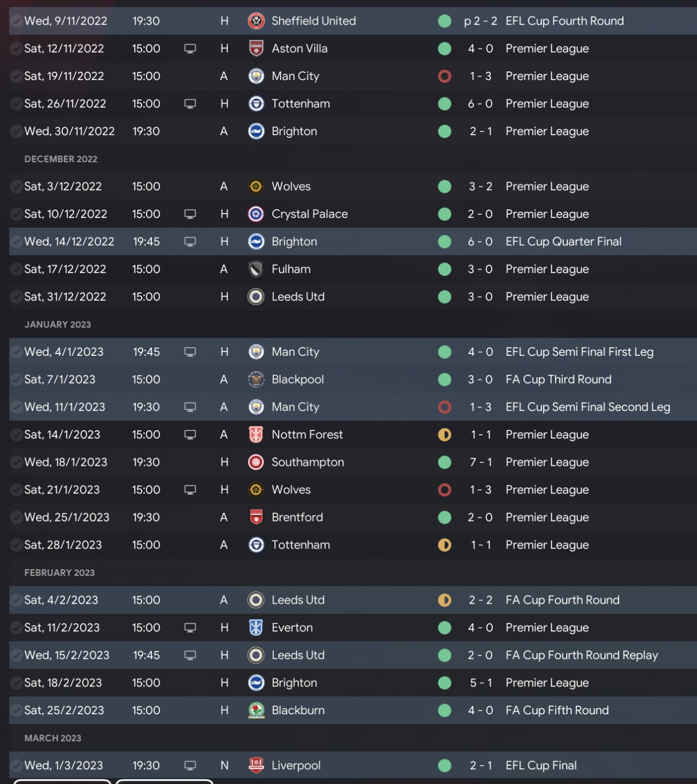The width and height of the screenshot is (697, 784).
Task: Open the Crystal Palace crest icon
Action: (256, 214)
